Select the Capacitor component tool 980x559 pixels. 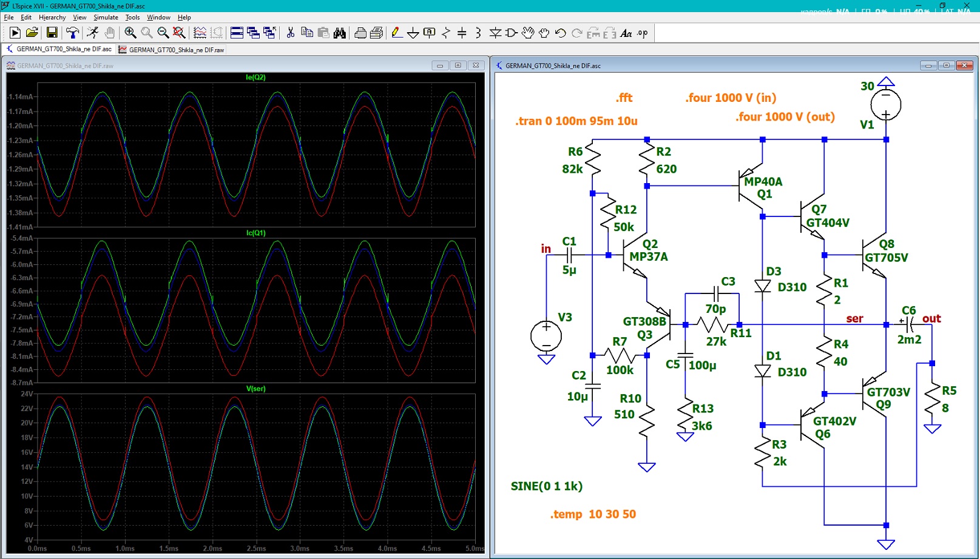coord(462,33)
